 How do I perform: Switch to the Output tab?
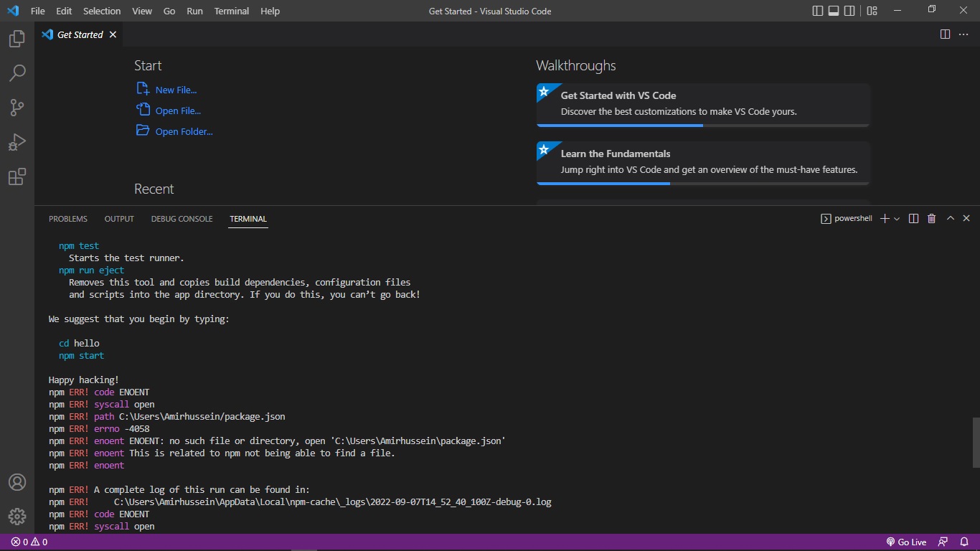click(x=119, y=219)
